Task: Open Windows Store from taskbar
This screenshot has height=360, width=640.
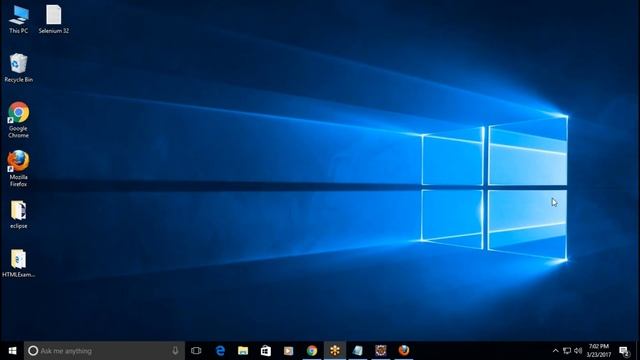Action: pos(266,351)
